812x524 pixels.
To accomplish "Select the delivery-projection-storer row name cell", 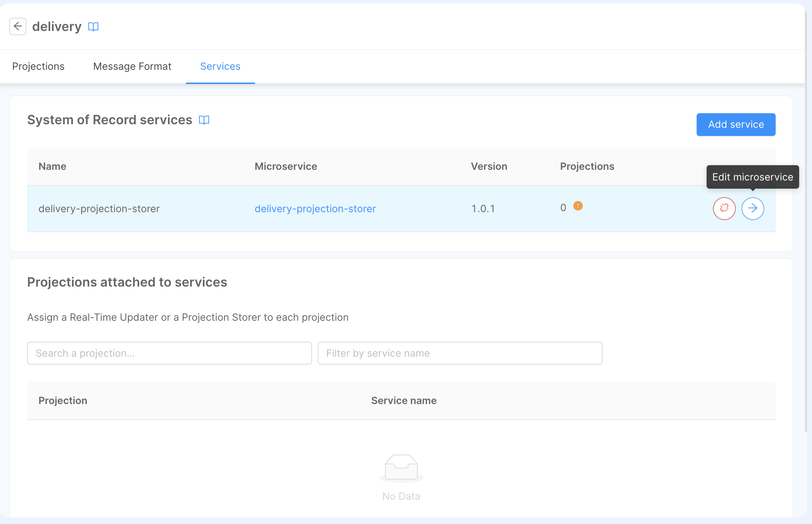I will point(99,209).
